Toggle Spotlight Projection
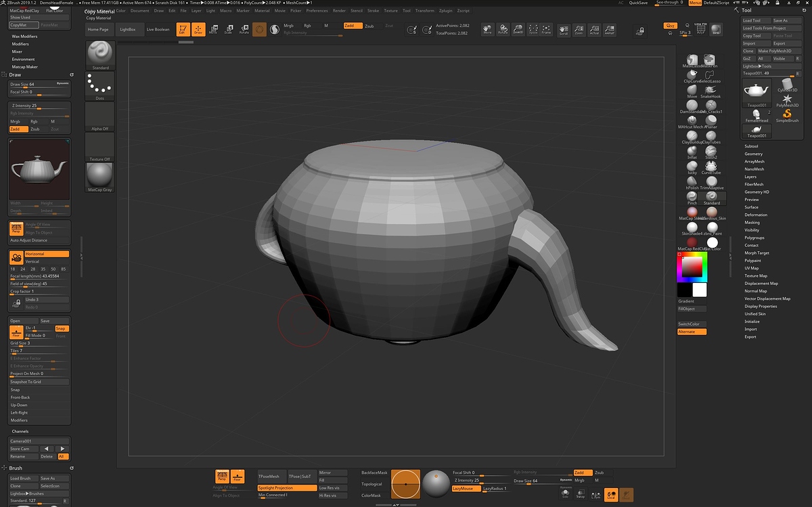812x507 pixels. click(287, 488)
